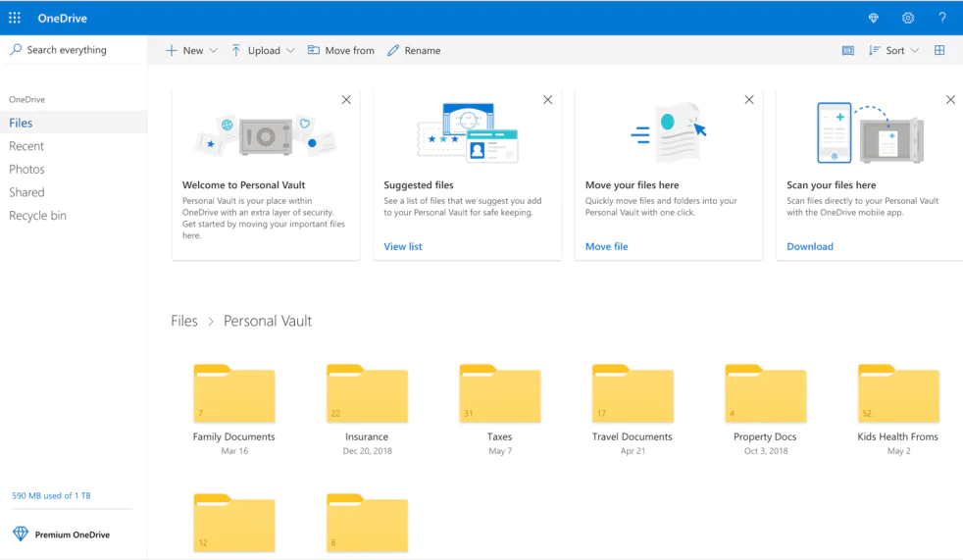Viewport: 963px width, 560px height.
Task: Click the Move file link
Action: 606,246
